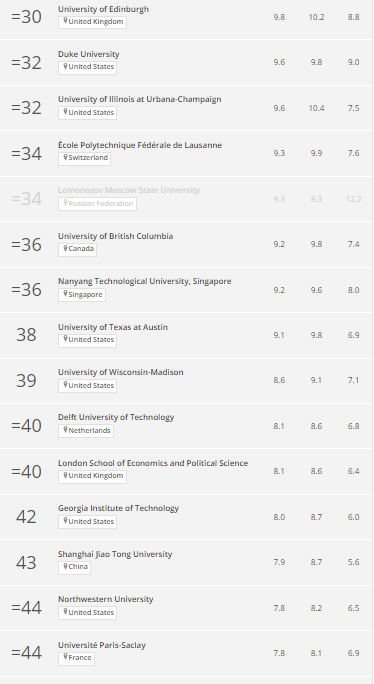Click the location pin icon beside Netherlands
The image size is (374, 684).
[65, 430]
